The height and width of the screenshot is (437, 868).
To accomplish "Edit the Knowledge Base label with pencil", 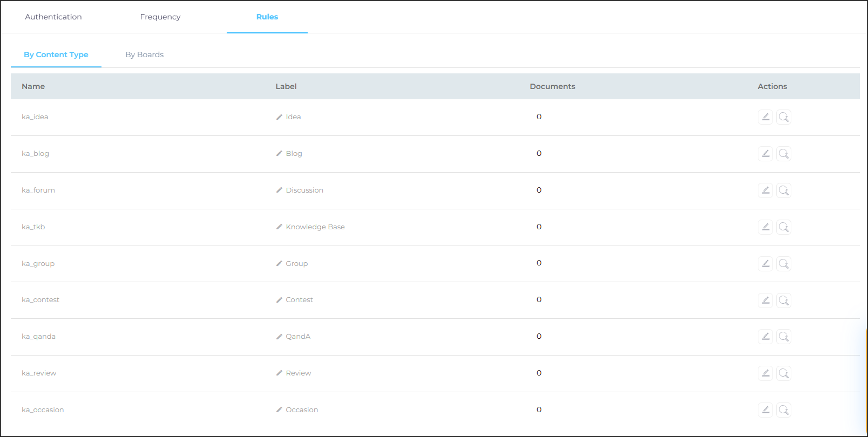I will point(279,227).
